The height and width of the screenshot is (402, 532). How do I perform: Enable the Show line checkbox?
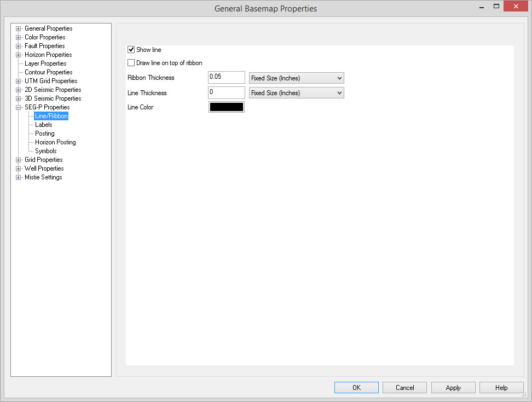pos(131,50)
